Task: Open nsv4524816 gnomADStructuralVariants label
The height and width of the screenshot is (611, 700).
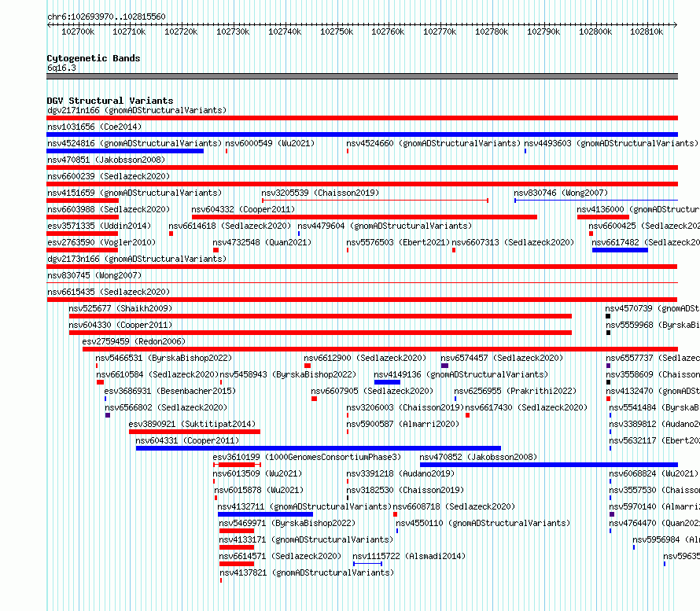Action: click(x=134, y=143)
